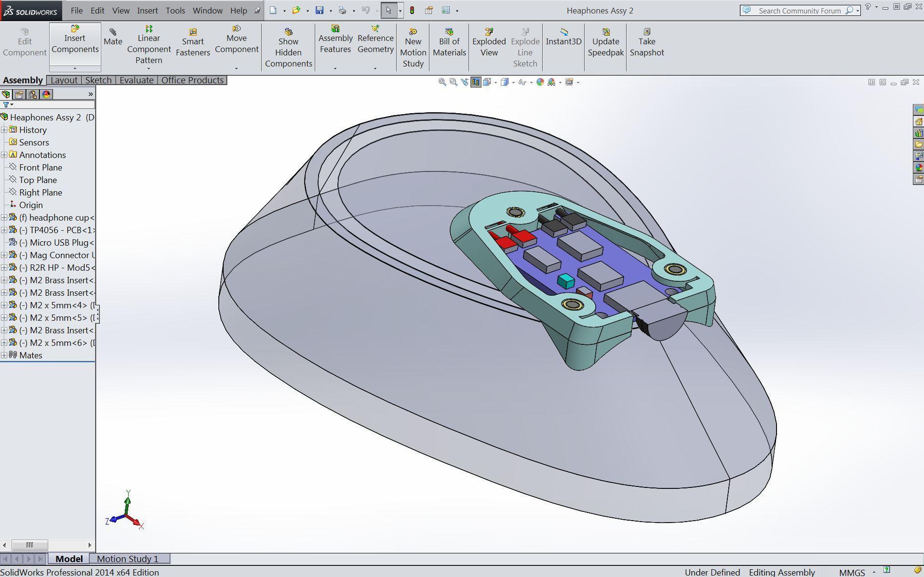The height and width of the screenshot is (577, 924).
Task: Switch to ConfigurationManager tab
Action: (33, 94)
